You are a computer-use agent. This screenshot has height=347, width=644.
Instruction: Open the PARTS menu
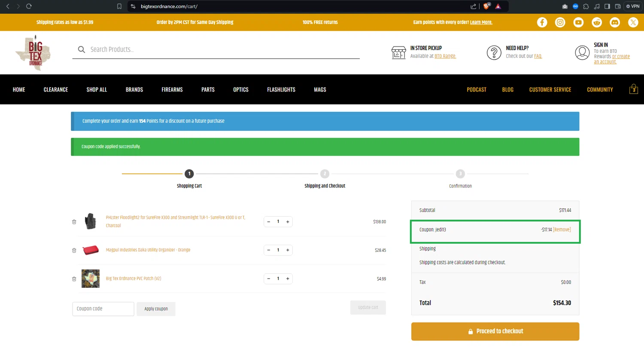click(x=208, y=90)
